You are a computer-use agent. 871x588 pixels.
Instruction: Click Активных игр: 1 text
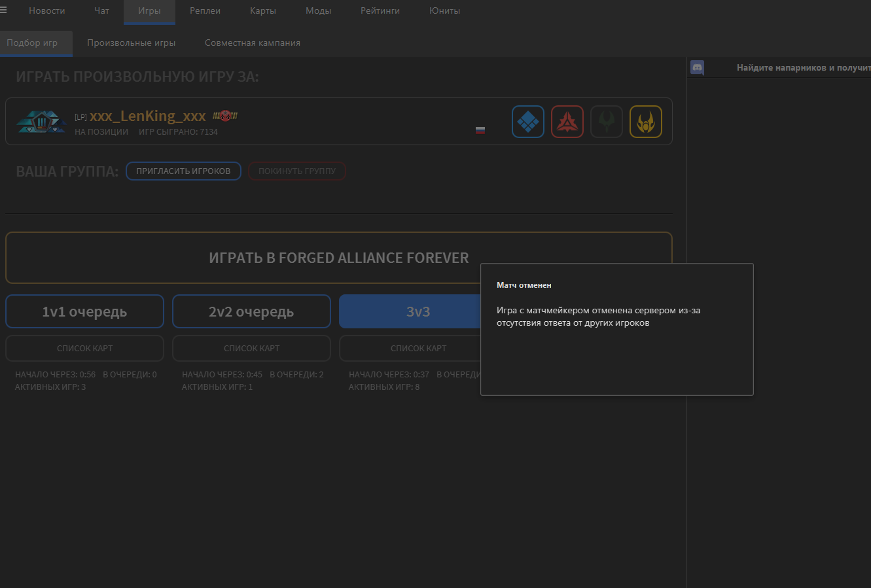pyautogui.click(x=217, y=387)
